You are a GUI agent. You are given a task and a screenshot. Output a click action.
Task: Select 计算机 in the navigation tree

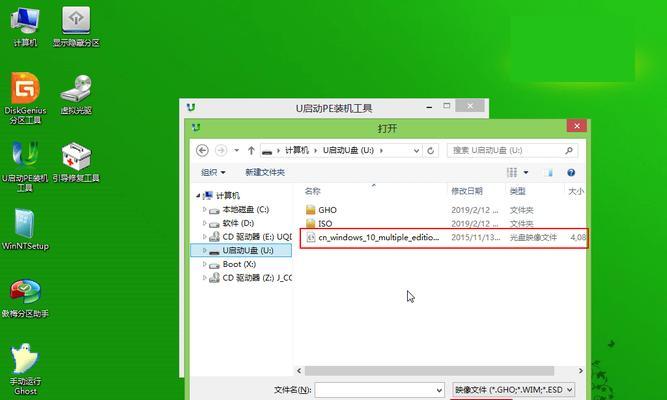coord(228,196)
